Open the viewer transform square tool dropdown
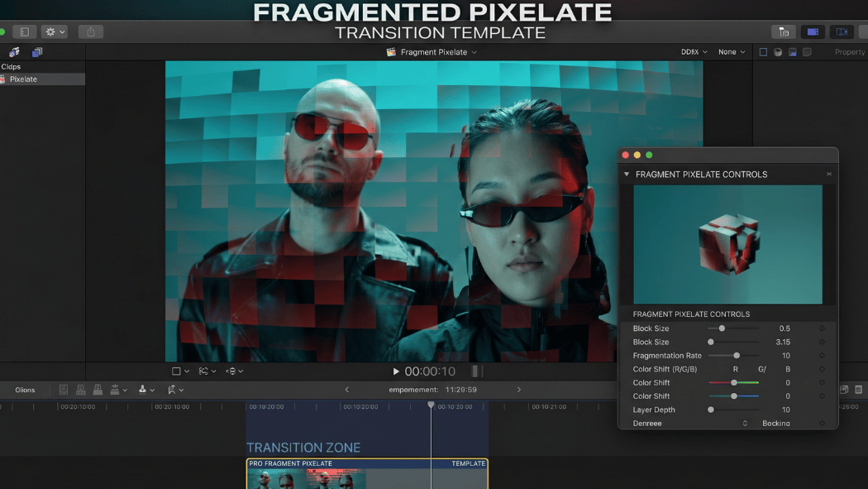 pos(180,371)
